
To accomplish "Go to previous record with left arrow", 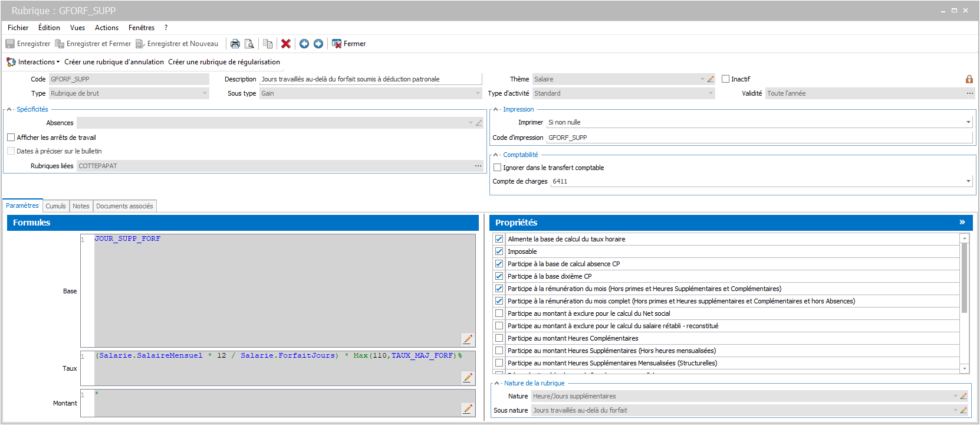I will click(x=304, y=44).
